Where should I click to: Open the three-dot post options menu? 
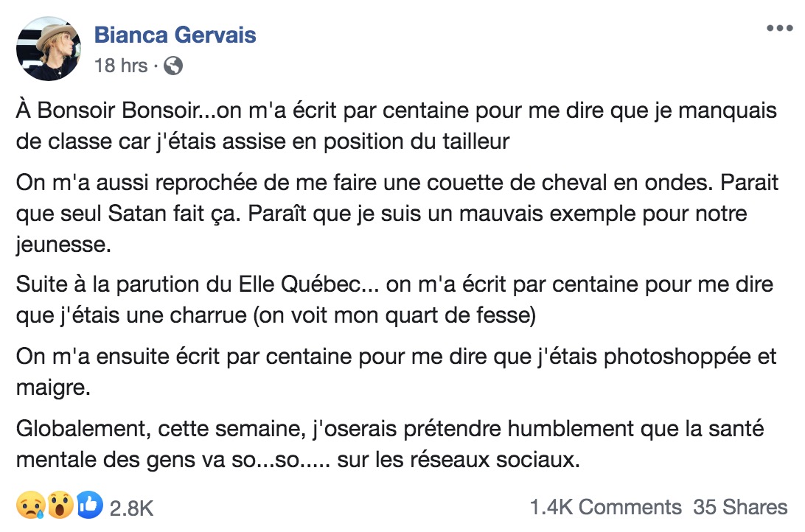(779, 28)
